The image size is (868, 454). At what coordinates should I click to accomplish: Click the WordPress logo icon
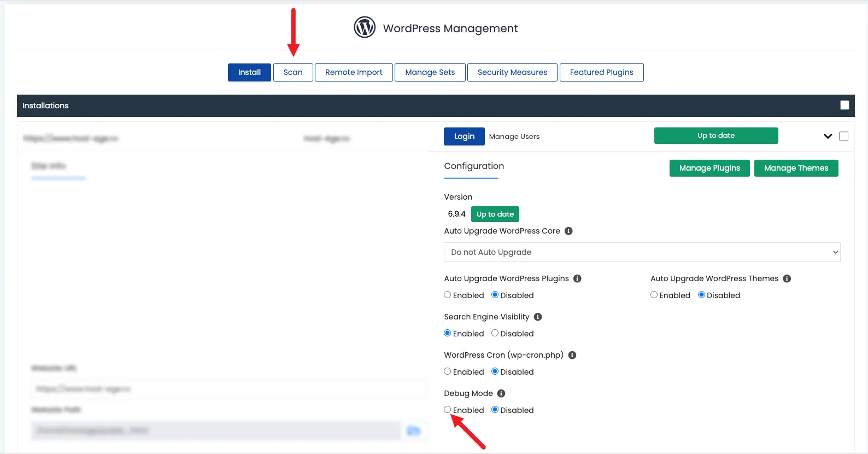point(364,27)
